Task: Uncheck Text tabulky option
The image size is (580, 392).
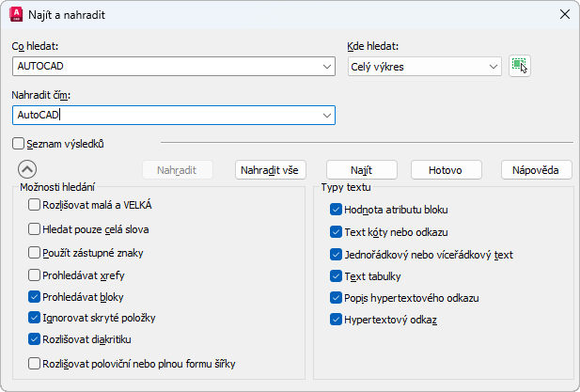Action: tap(337, 276)
